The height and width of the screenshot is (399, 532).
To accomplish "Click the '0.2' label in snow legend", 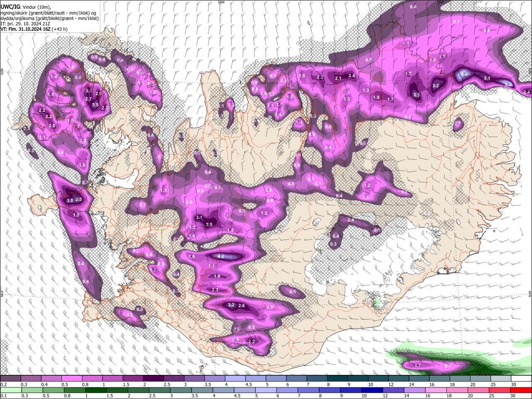I will pyautogui.click(x=4, y=384).
